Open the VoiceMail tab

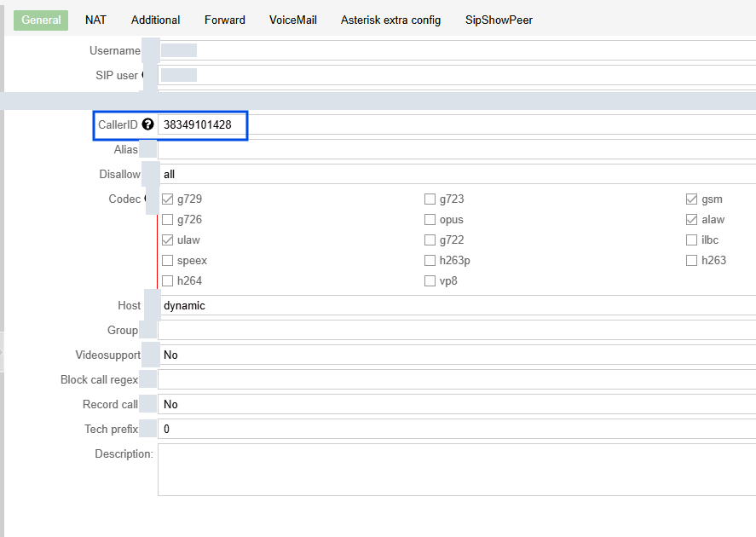[292, 20]
